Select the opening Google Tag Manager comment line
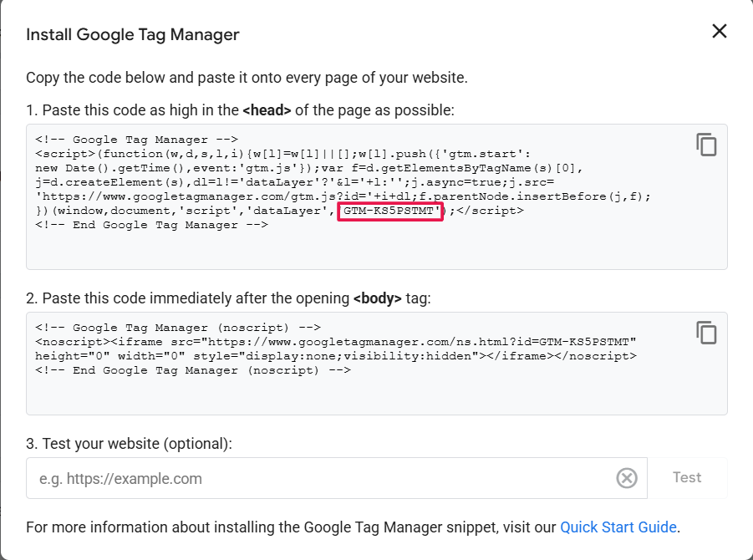This screenshot has width=753, height=560. pyautogui.click(x=137, y=140)
